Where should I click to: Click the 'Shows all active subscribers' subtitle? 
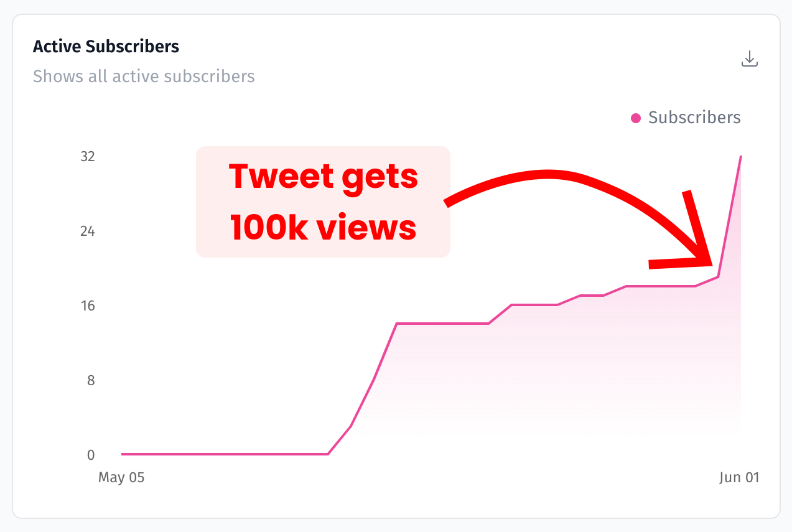coord(144,77)
